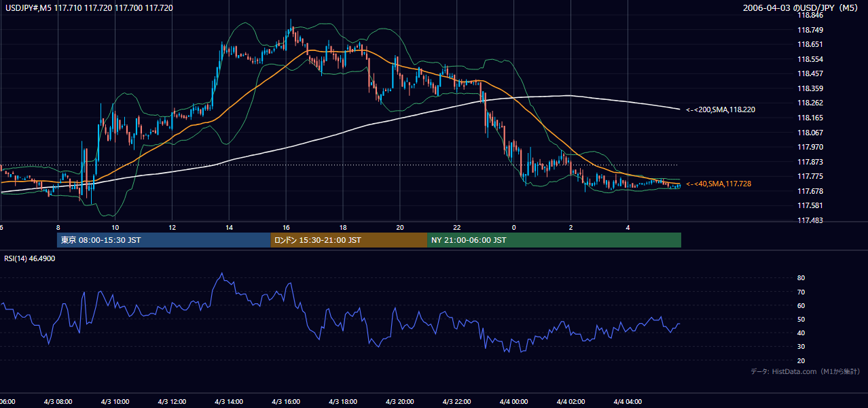The height and width of the screenshot is (408, 868).
Task: Click bottom date label 4/4 00:00
Action: pyautogui.click(x=514, y=401)
